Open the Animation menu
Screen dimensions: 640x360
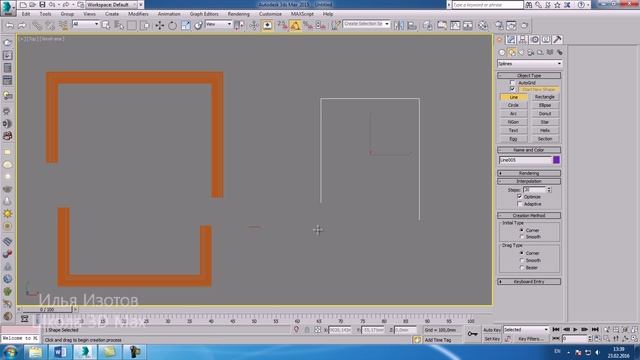(x=169, y=14)
